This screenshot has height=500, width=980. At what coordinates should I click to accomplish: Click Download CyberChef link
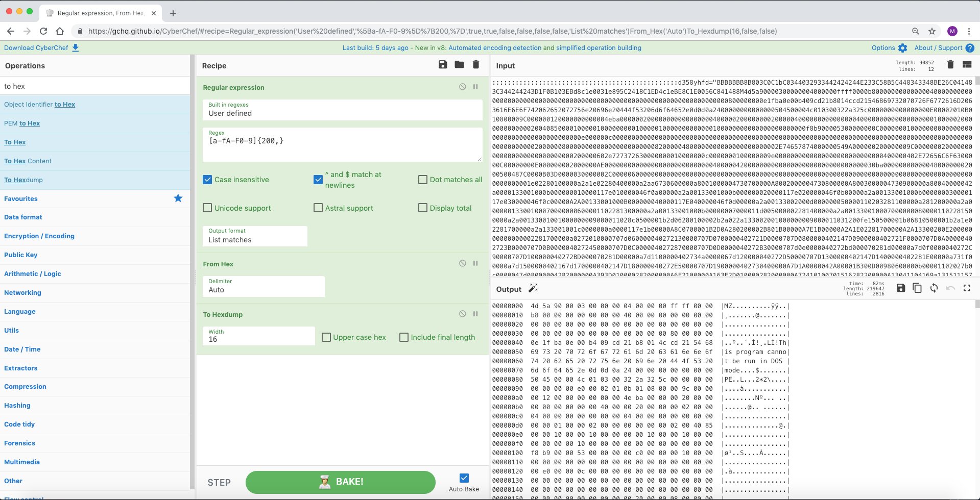point(36,48)
